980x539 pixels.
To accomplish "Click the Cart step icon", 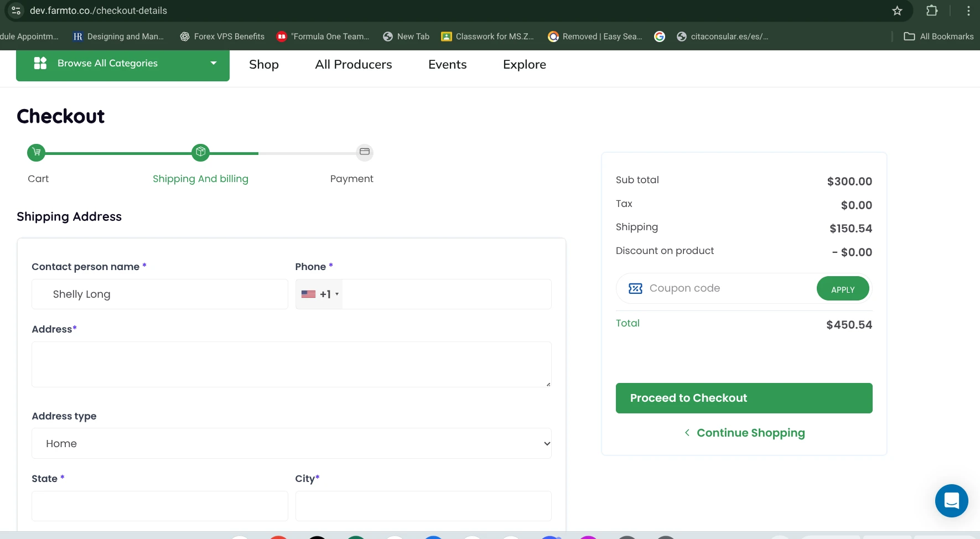I will (37, 152).
